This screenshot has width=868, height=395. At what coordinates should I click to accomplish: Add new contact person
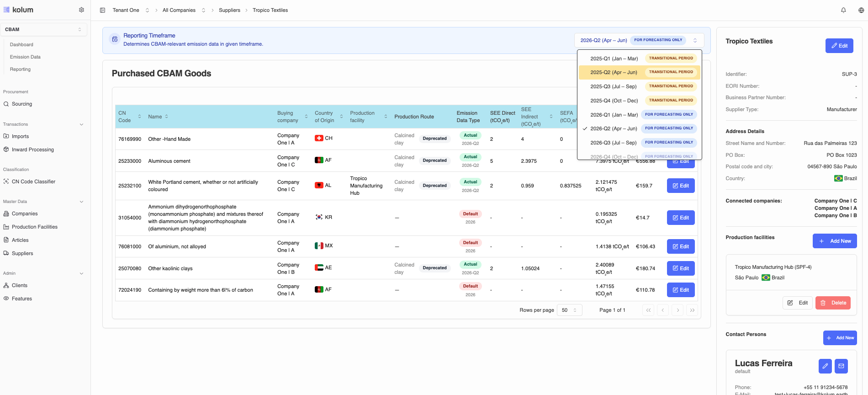840,338
